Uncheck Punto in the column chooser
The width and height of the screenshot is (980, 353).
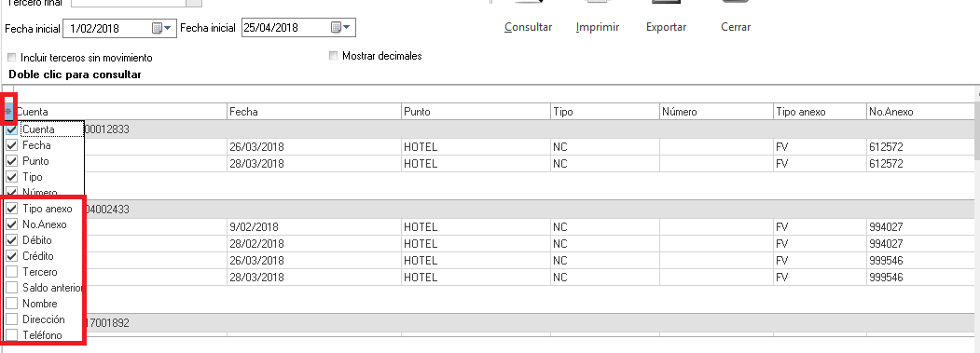pyautogui.click(x=11, y=160)
